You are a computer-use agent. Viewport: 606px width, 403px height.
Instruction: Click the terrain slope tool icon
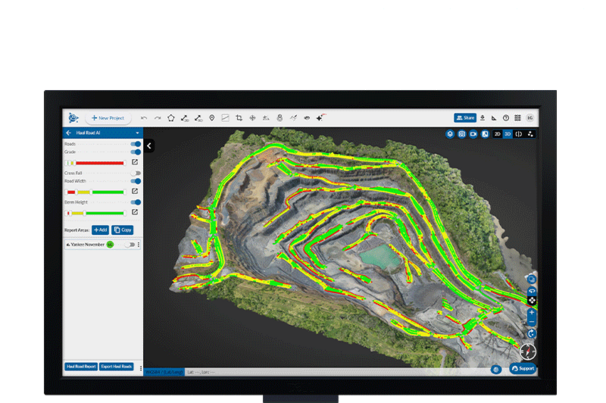pyautogui.click(x=266, y=118)
